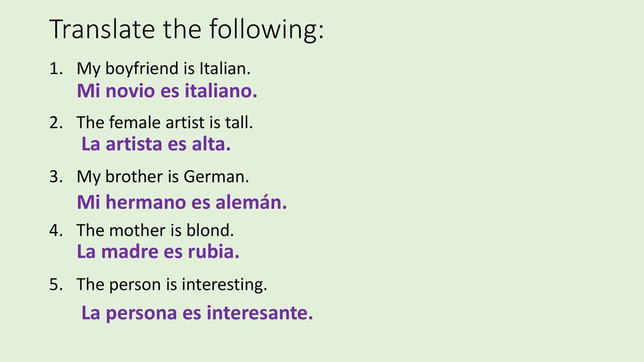Click the answer 'La persona es interesante.'

[x=197, y=313]
